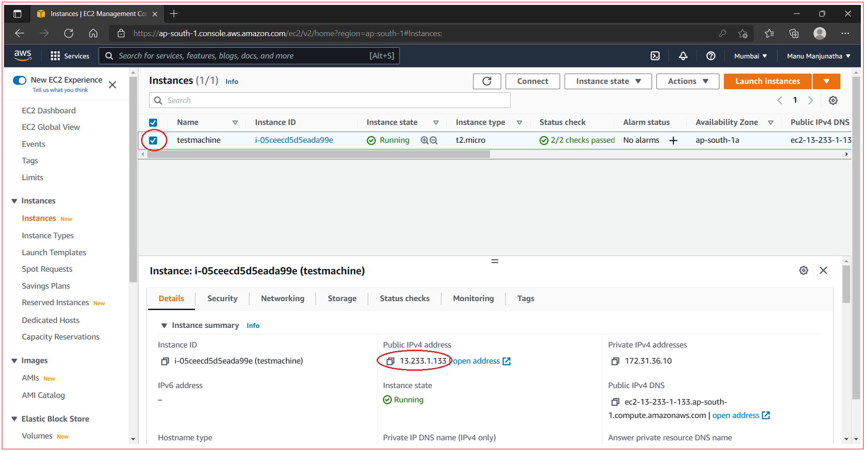The image size is (868, 451).
Task: Uncheck the testmachine row checkbox
Action: 153,141
